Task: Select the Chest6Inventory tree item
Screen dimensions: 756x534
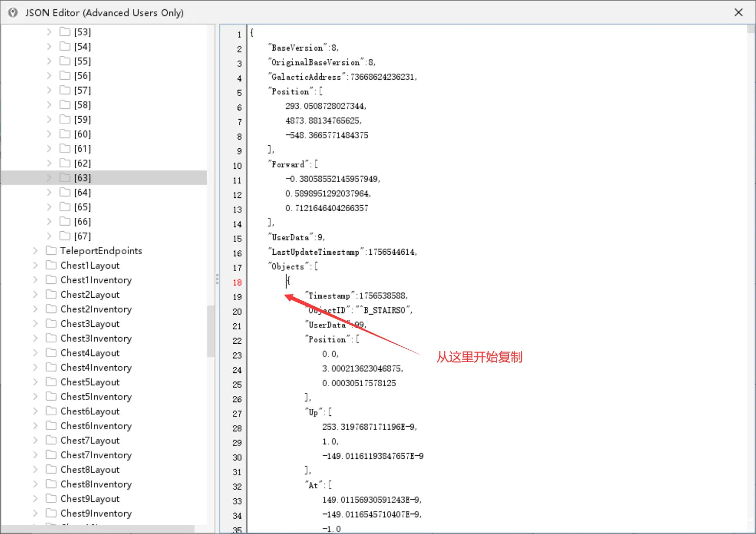Action: point(96,426)
